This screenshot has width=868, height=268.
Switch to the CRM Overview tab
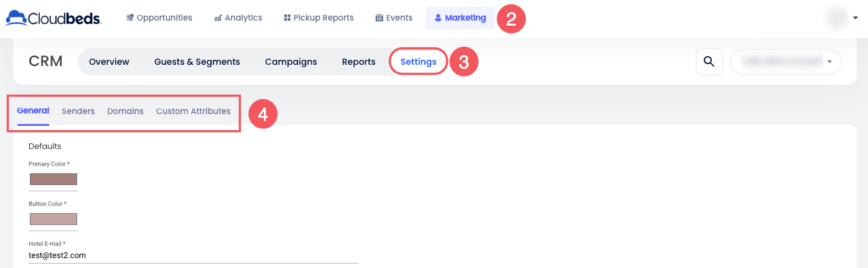click(109, 62)
